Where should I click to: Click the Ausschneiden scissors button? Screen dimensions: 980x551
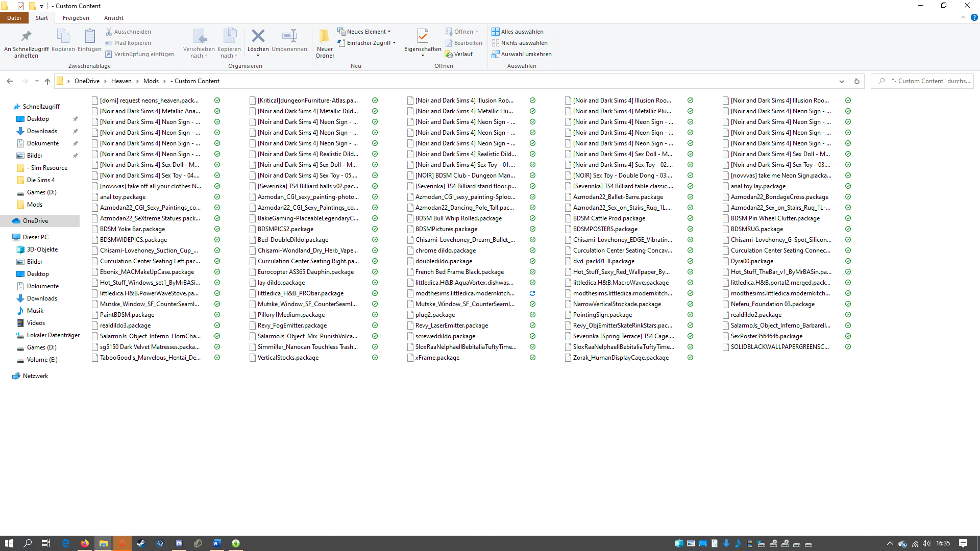pyautogui.click(x=128, y=32)
